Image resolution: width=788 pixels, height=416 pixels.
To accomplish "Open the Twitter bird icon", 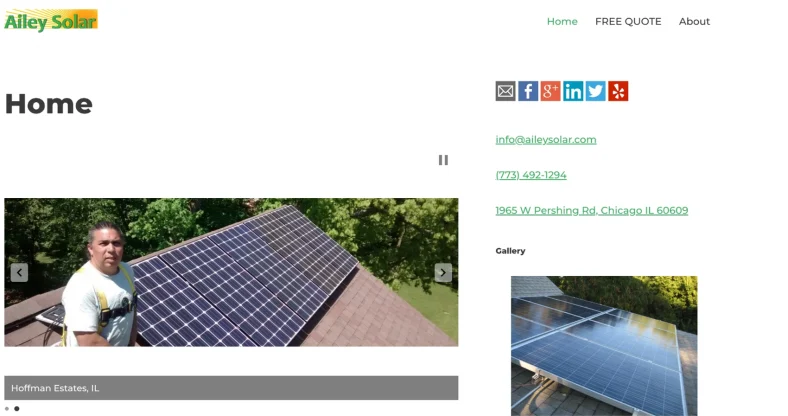I will click(x=596, y=91).
